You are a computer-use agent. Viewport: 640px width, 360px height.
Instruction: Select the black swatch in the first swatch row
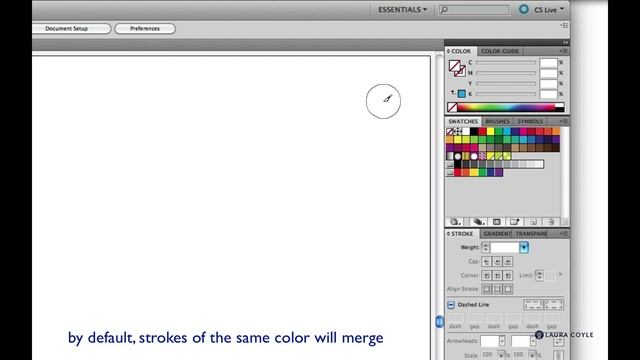coord(474,131)
